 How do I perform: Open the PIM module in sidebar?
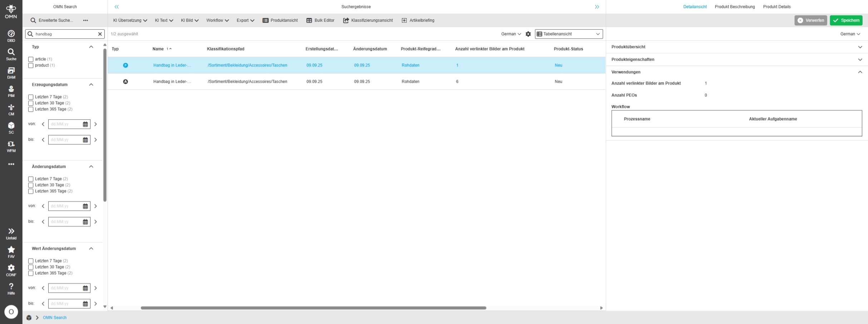coord(11,91)
